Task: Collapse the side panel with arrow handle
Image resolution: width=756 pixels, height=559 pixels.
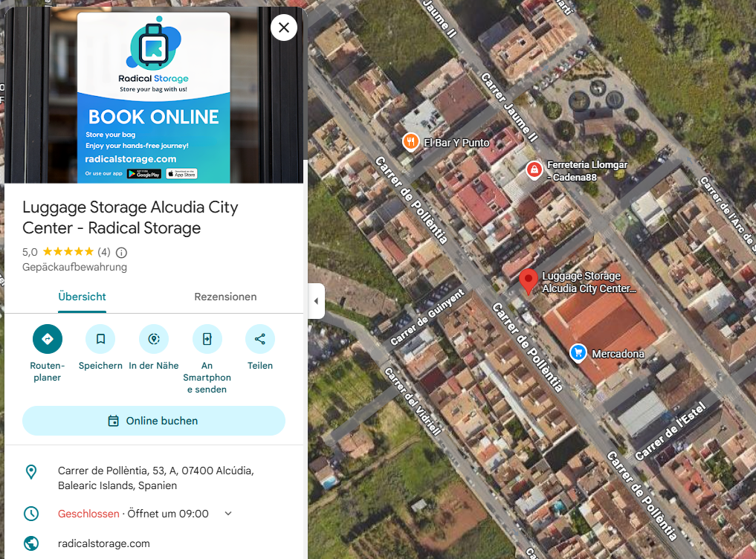Action: [316, 301]
